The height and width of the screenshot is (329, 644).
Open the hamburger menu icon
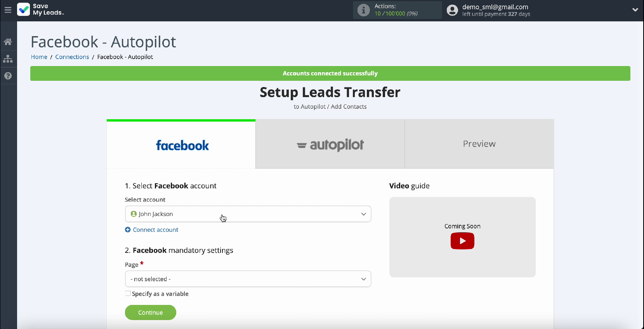[8, 10]
